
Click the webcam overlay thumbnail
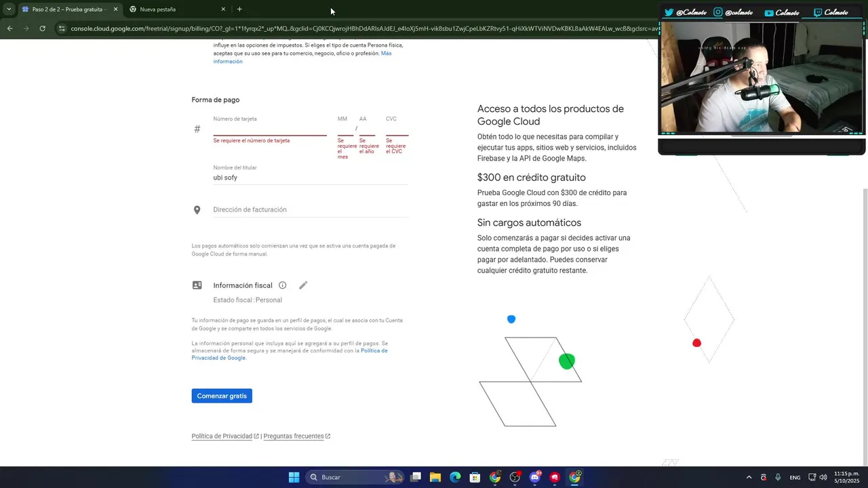tap(762, 77)
